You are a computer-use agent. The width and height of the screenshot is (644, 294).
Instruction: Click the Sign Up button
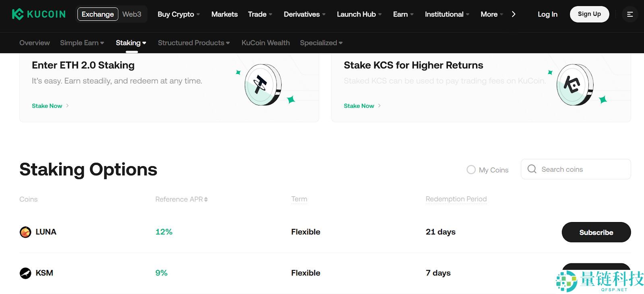(x=589, y=14)
